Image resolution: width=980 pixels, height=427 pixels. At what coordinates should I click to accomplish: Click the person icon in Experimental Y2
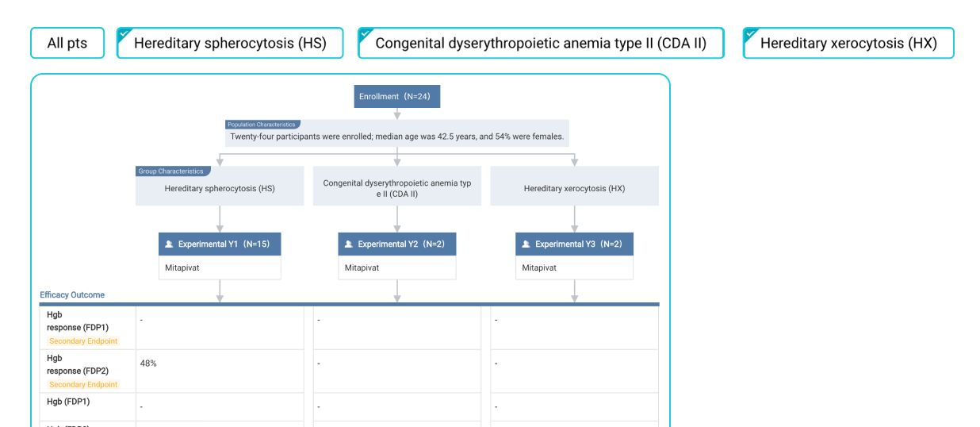pyautogui.click(x=349, y=244)
